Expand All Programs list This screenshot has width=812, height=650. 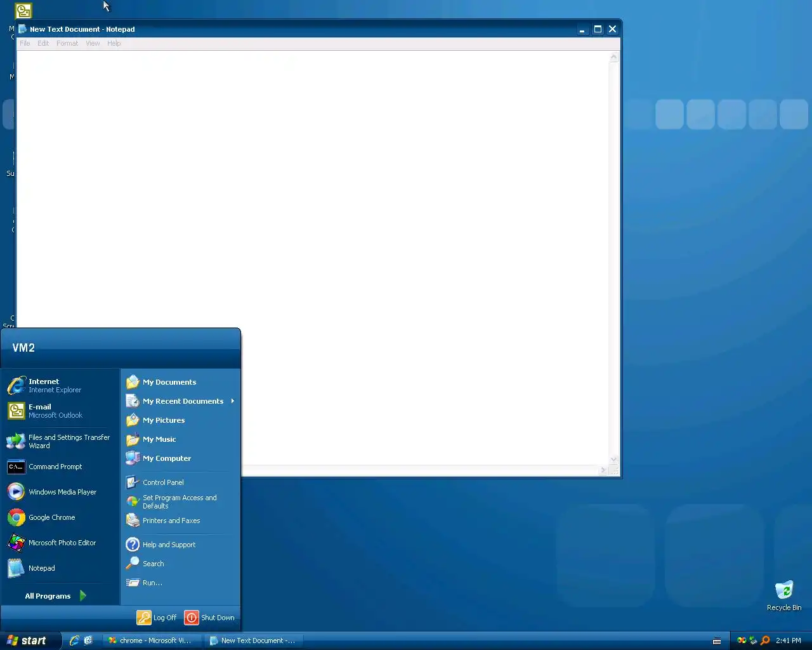pyautogui.click(x=56, y=596)
